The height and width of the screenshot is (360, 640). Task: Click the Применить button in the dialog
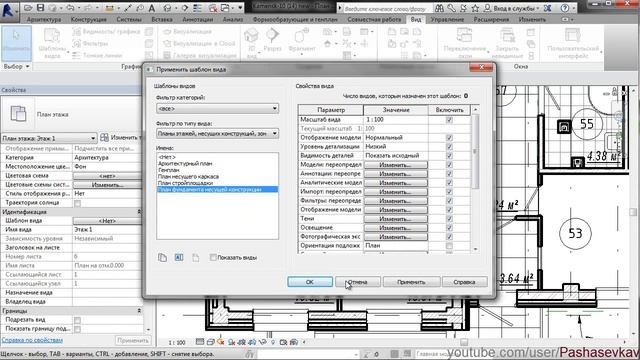[411, 282]
